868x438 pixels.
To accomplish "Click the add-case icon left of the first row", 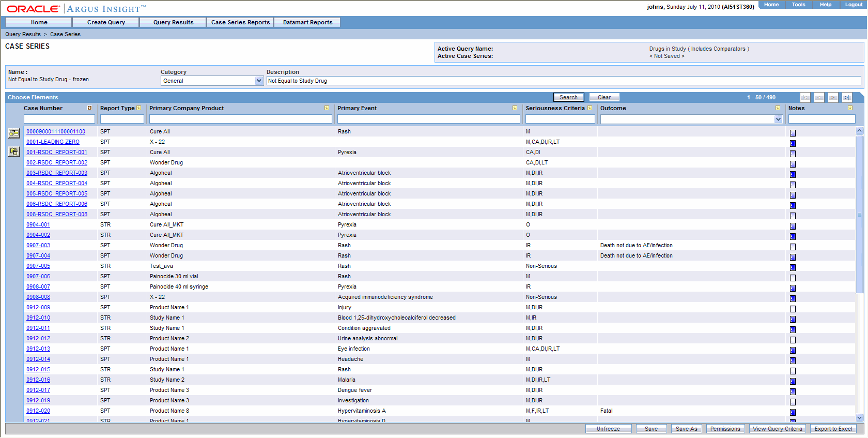I will coord(14,133).
